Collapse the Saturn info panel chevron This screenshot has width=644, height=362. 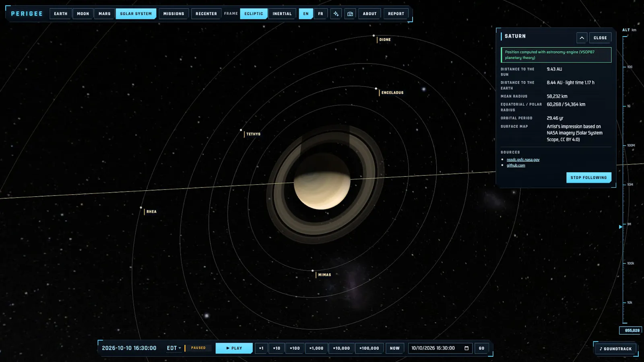point(582,38)
